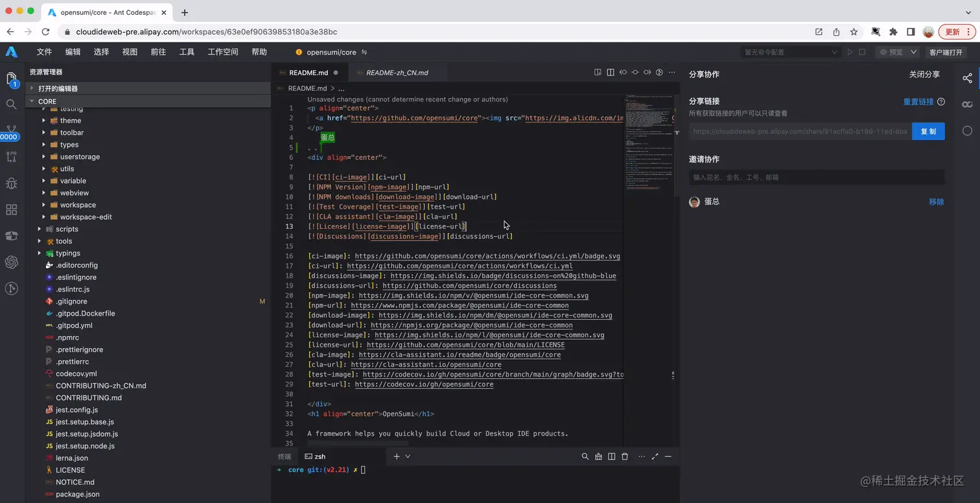Open the new terminal type dropdown chevron
The image size is (980, 503).
(408, 456)
